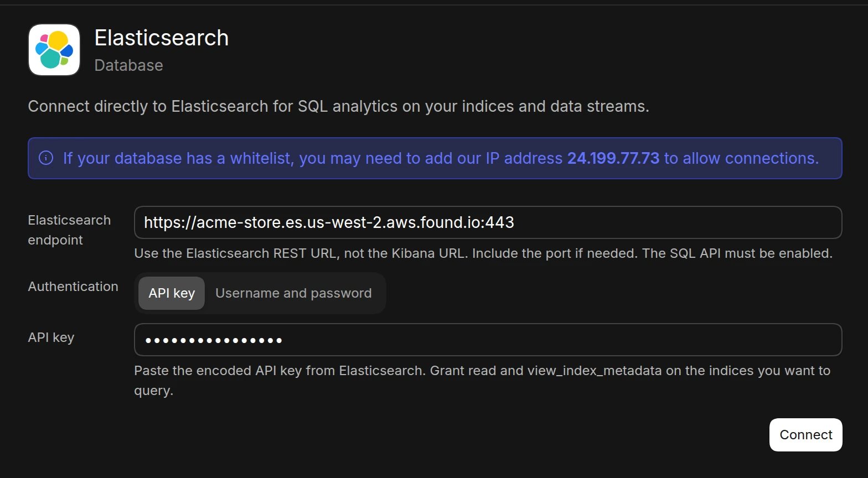Click the "Connect directly to Elasticsearch" description
This screenshot has width=868, height=478.
point(338,106)
